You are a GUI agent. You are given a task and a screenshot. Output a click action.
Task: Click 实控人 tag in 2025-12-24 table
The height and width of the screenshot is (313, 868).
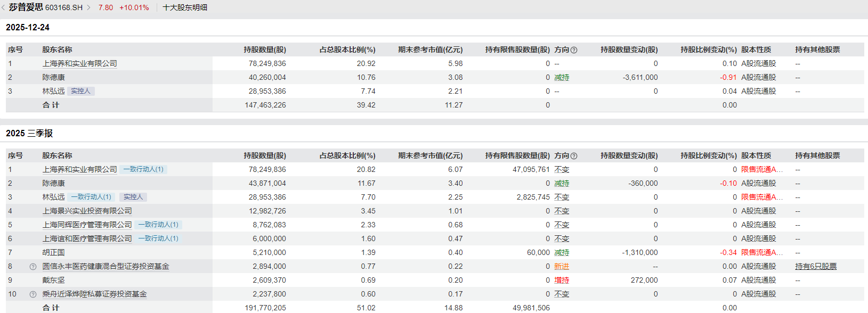click(x=80, y=91)
